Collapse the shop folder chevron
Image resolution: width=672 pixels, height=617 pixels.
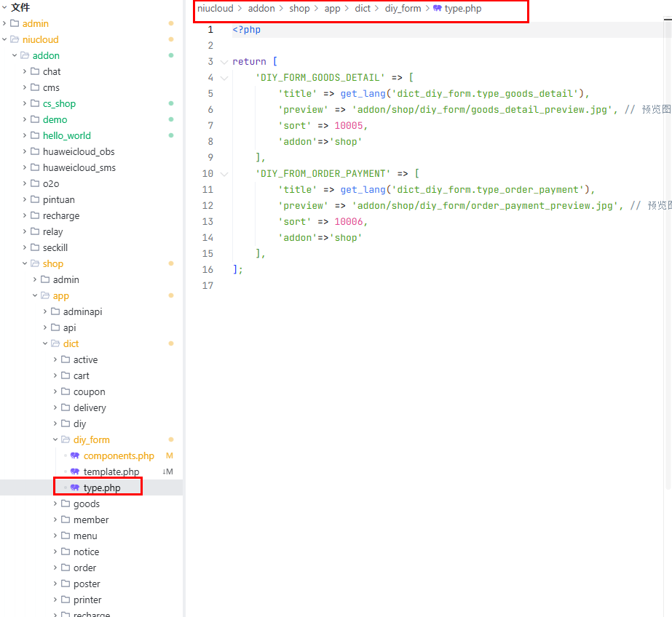click(25, 264)
